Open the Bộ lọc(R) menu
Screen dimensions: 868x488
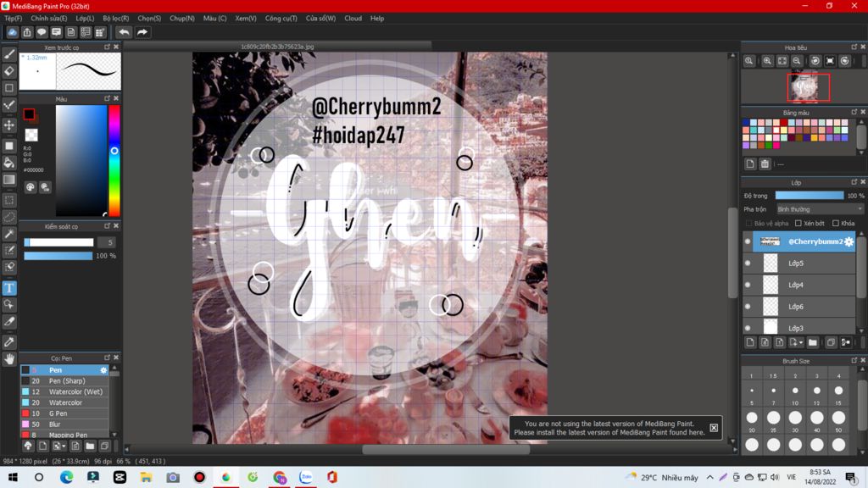pos(115,19)
